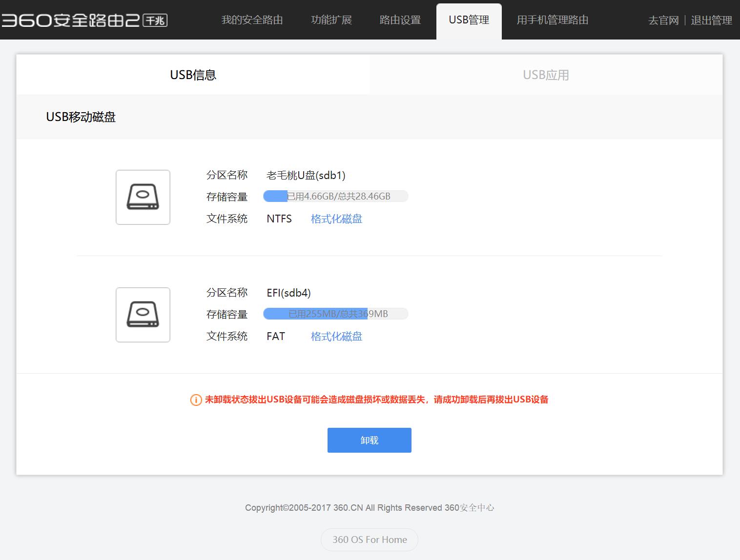The width and height of the screenshot is (740, 560).
Task: Select the USB移动磁盘 section header
Action: (81, 117)
